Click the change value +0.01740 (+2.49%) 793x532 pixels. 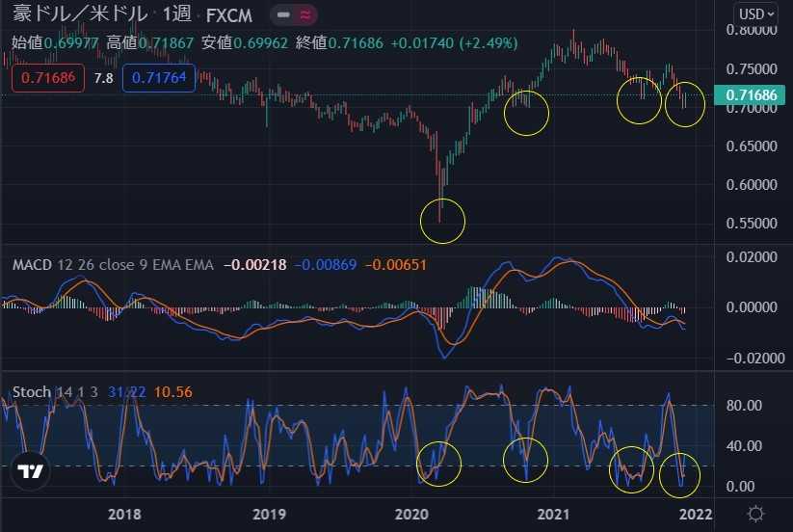[454, 43]
